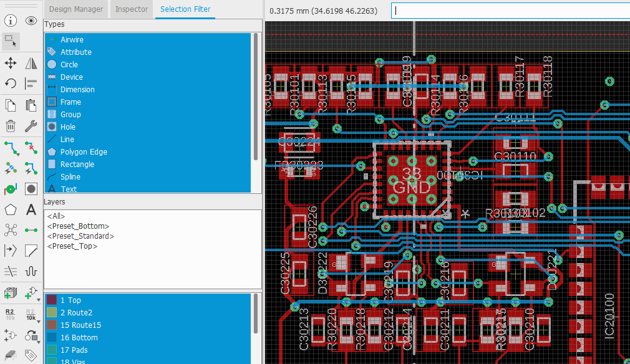Select the Info tool icon
The width and height of the screenshot is (630, 364).
click(11, 21)
